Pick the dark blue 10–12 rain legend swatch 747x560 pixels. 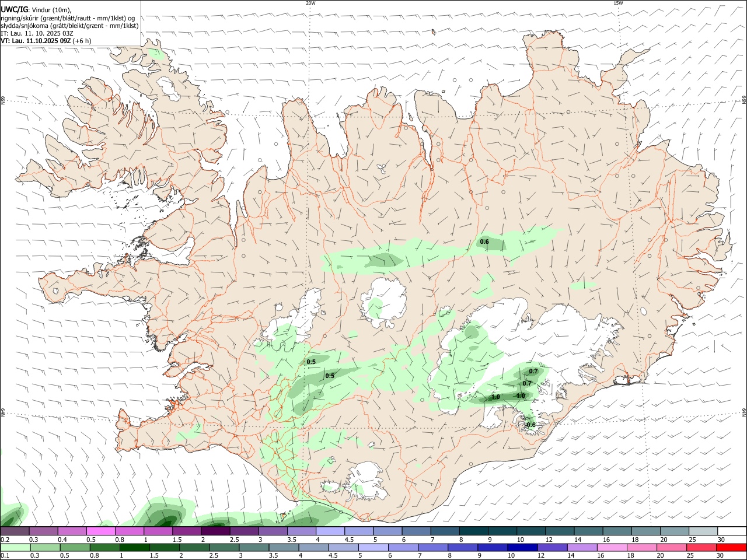tap(522, 548)
